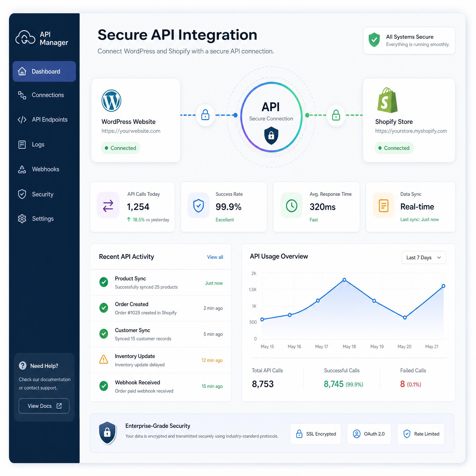Select the Product Sync activity row

(161, 283)
